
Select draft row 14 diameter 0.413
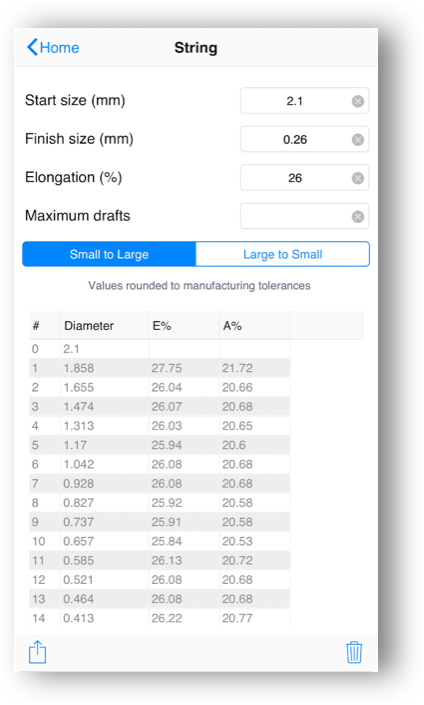coord(160,618)
